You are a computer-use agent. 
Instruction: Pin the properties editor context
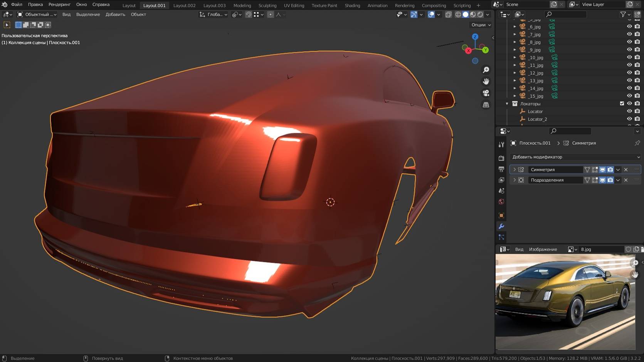click(x=637, y=143)
